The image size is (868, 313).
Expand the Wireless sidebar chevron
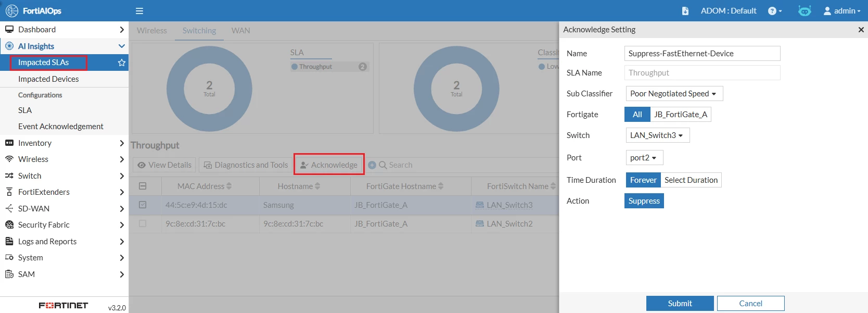pos(122,159)
